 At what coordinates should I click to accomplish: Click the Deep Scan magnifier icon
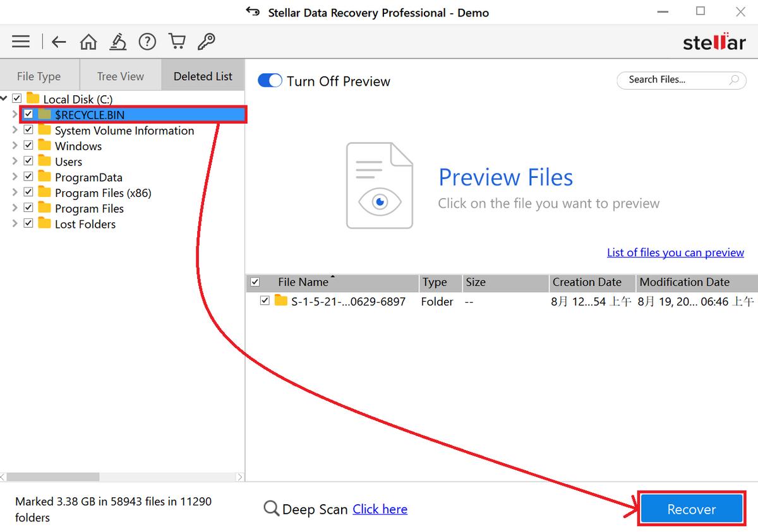272,509
